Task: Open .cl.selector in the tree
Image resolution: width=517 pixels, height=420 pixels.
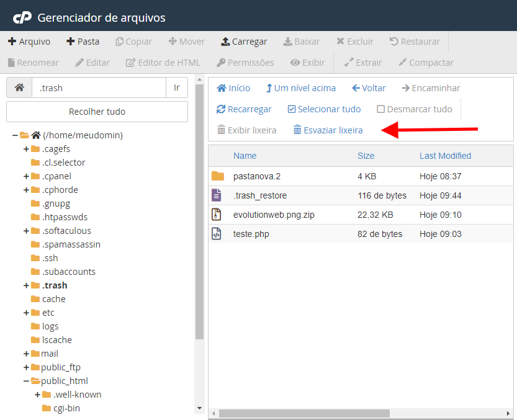Action: (x=63, y=163)
